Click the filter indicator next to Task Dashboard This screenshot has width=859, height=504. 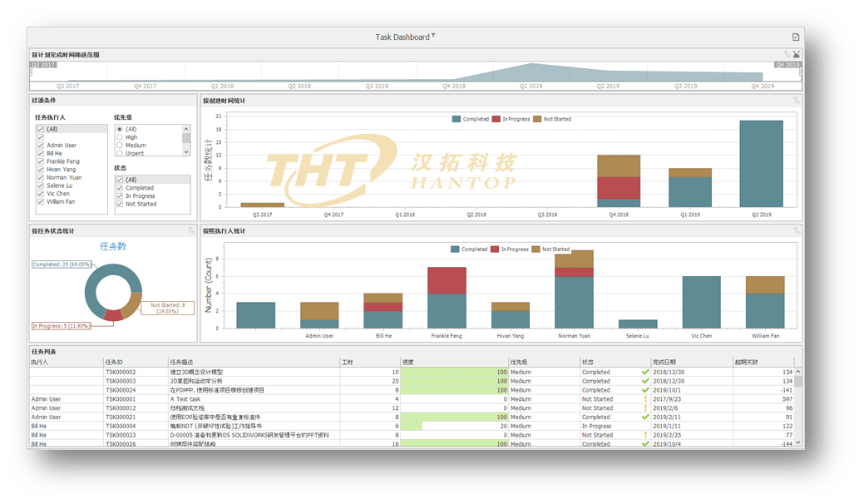point(433,36)
